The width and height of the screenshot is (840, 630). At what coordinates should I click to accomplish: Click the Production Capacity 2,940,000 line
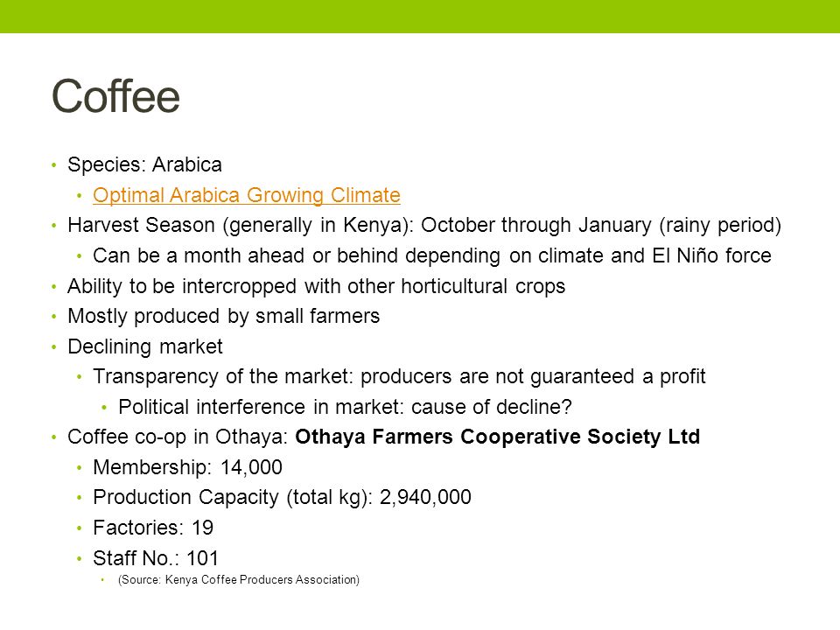click(282, 498)
